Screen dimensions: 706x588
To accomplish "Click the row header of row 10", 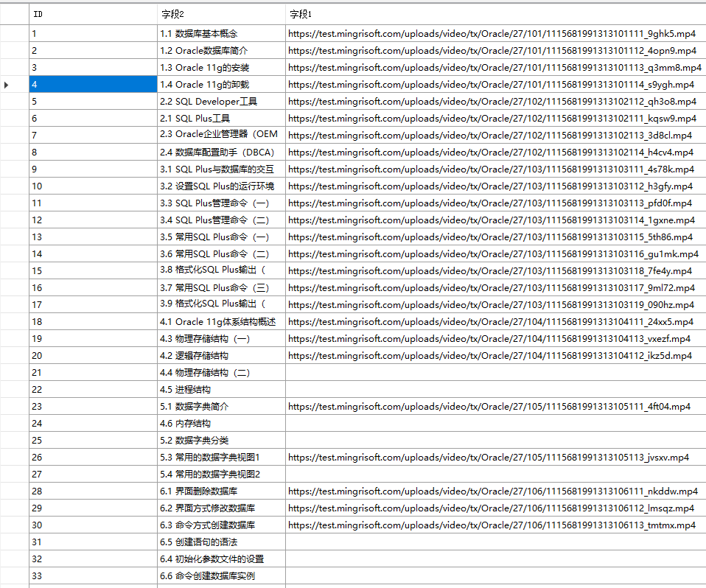I will point(15,186).
